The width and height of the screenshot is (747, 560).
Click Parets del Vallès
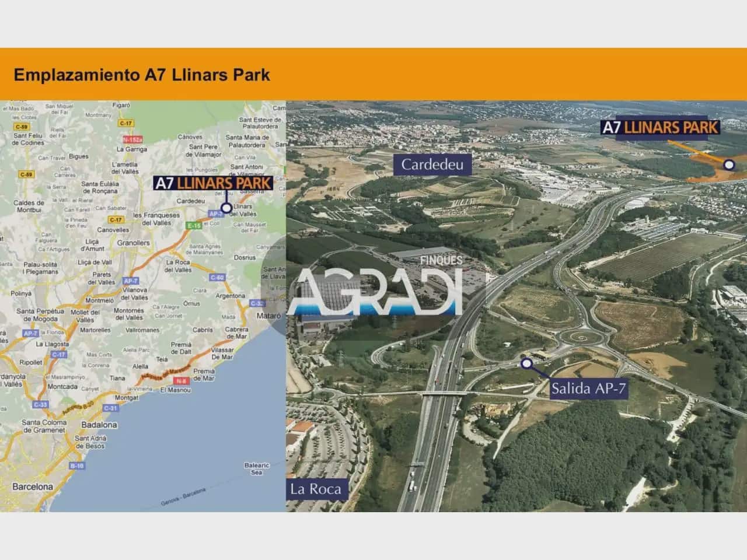(x=102, y=278)
